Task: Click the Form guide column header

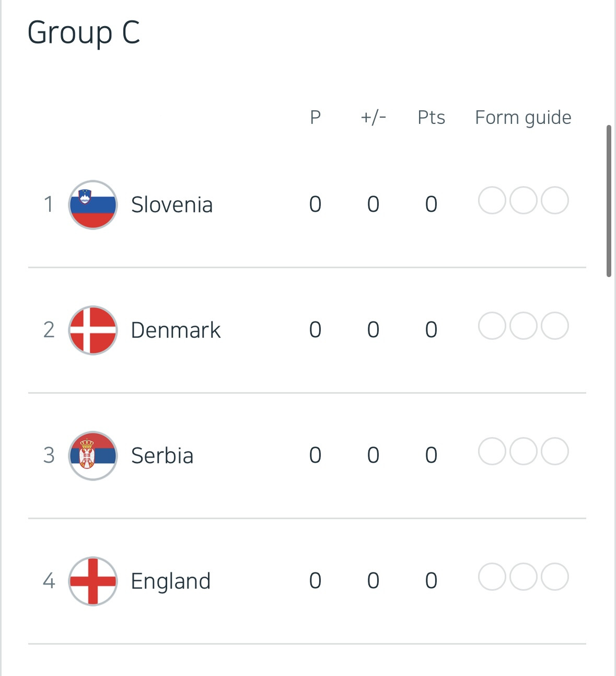Action: (523, 118)
